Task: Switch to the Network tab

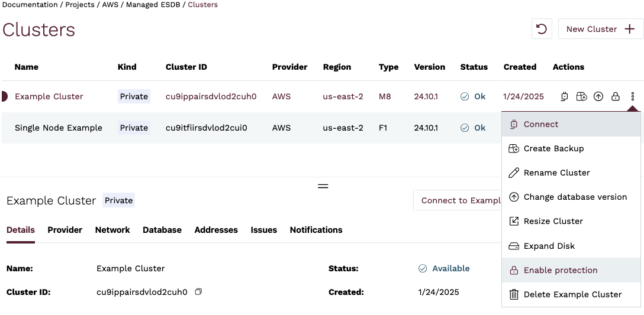Action: point(112,230)
